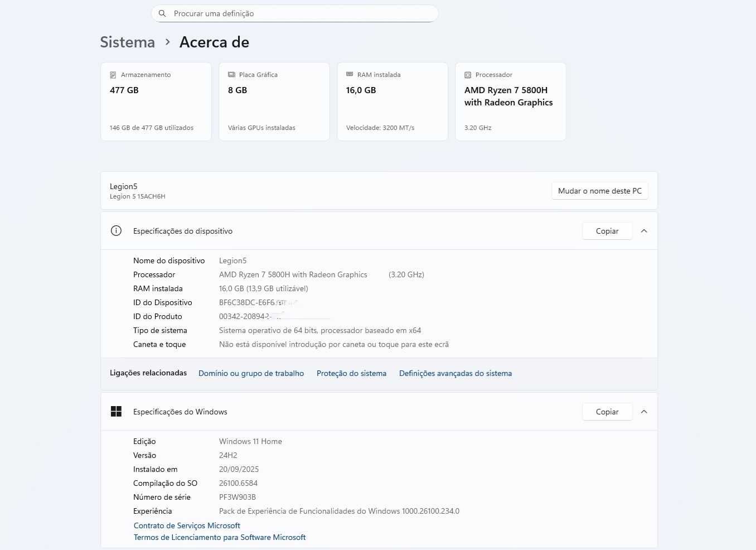Screen dimensions: 756x550
Task: Click the Processador chip icon
Action: pyautogui.click(x=468, y=75)
